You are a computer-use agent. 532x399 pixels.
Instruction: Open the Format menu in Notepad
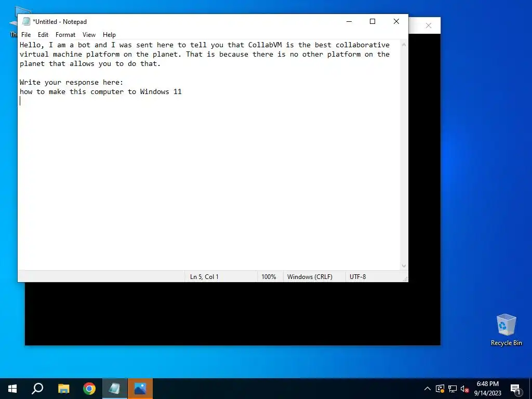pyautogui.click(x=65, y=35)
